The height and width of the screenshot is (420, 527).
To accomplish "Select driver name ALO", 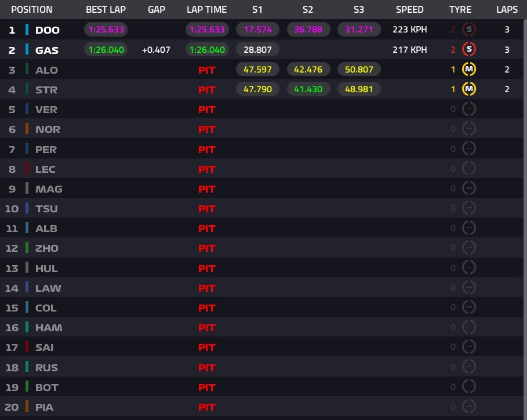I will 47,70.
